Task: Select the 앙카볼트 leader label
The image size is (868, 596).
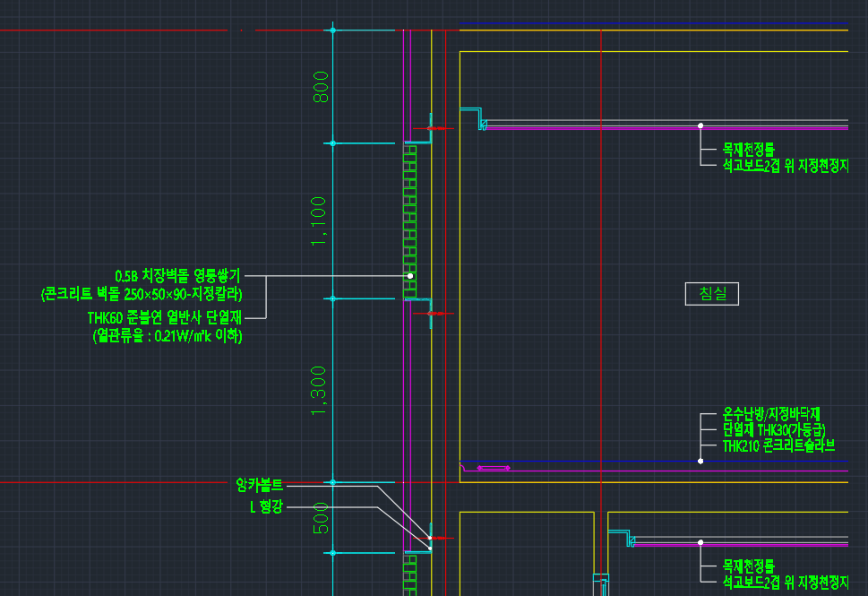Action: click(259, 485)
